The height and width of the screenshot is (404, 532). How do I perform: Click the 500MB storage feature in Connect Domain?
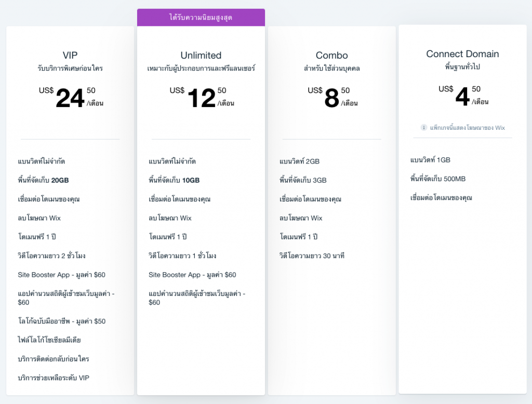pos(438,179)
